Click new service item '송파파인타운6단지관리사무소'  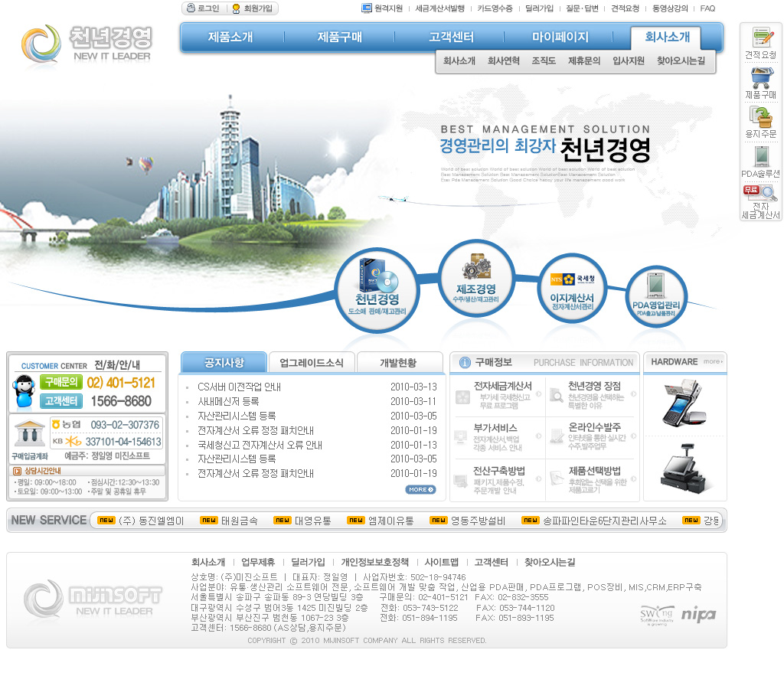coord(605,521)
